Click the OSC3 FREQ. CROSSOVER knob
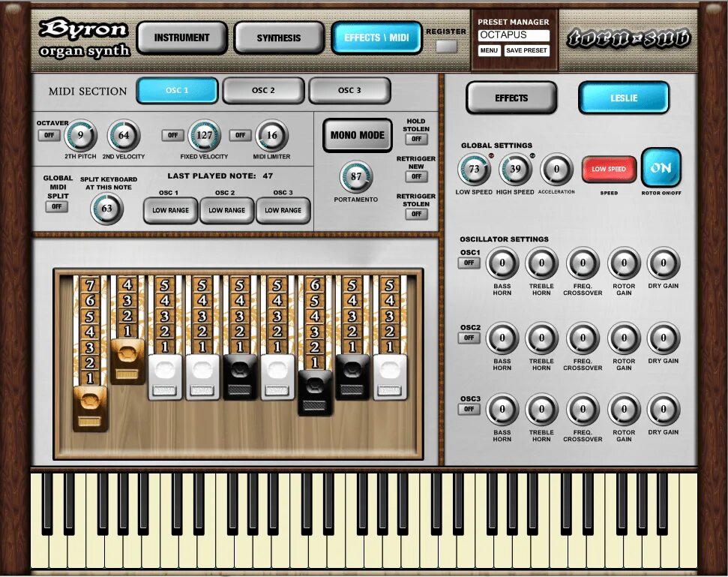The width and height of the screenshot is (728, 577). (583, 410)
